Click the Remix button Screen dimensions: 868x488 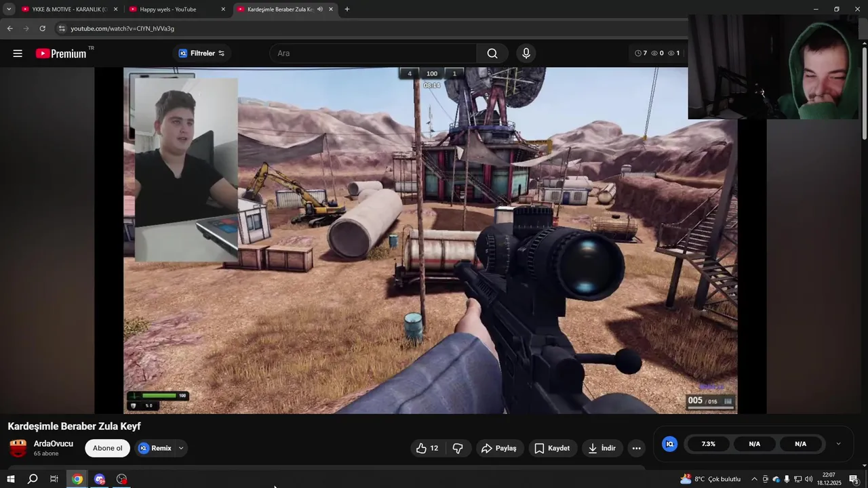tap(155, 448)
